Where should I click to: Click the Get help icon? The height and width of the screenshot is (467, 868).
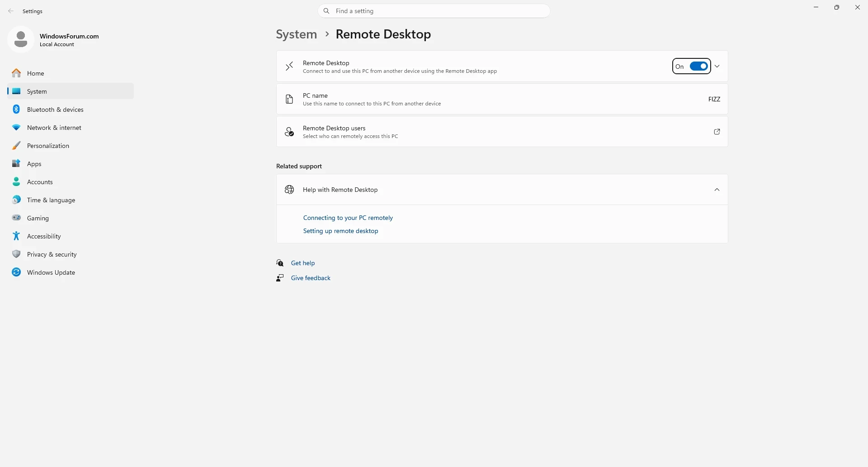tap(280, 263)
